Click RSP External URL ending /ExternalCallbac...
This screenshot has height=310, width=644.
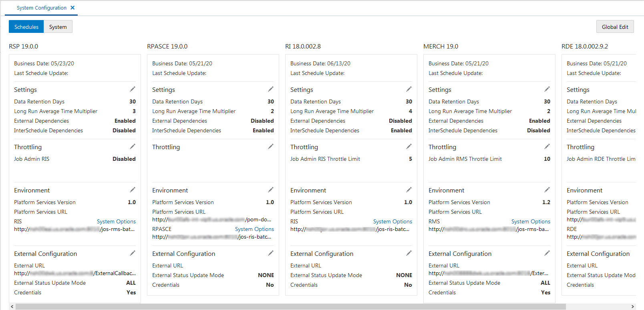75,273
